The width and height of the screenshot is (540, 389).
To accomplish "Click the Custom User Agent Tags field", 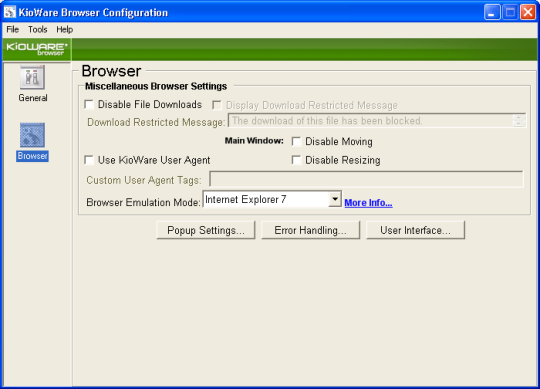I will tap(366, 179).
